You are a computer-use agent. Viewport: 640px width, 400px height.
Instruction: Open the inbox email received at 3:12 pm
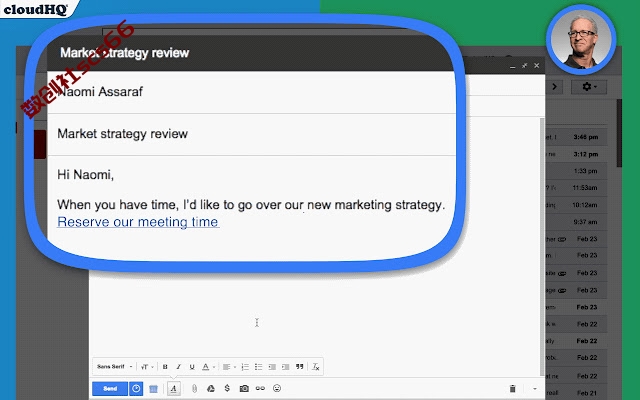[x=576, y=154]
